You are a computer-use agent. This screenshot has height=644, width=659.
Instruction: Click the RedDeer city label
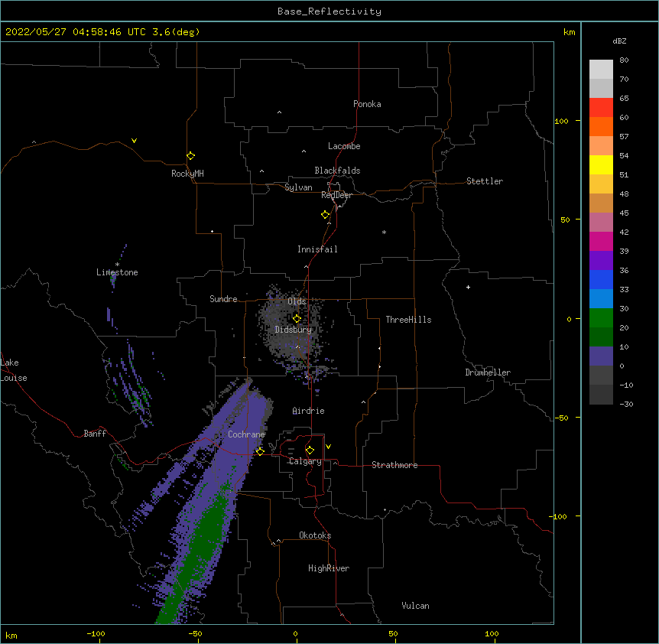[336, 195]
